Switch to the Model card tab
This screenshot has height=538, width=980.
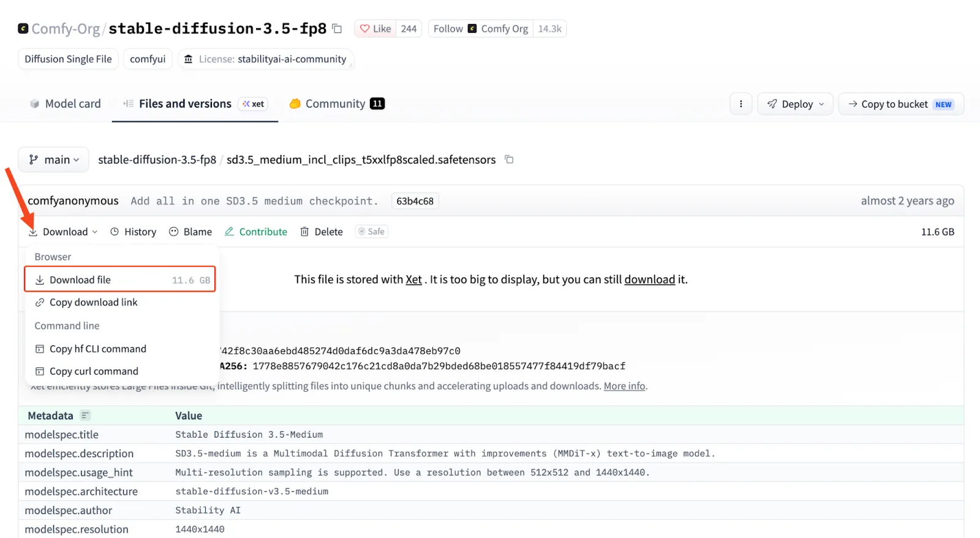pos(65,104)
